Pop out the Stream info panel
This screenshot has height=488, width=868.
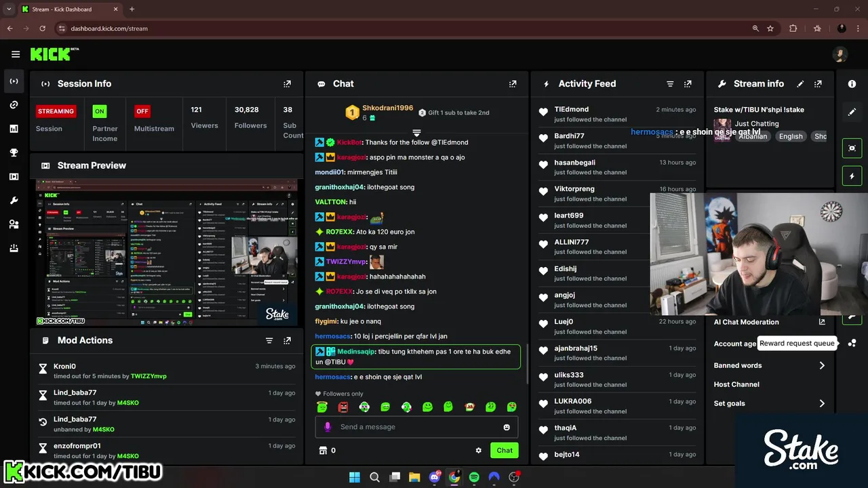pyautogui.click(x=818, y=84)
